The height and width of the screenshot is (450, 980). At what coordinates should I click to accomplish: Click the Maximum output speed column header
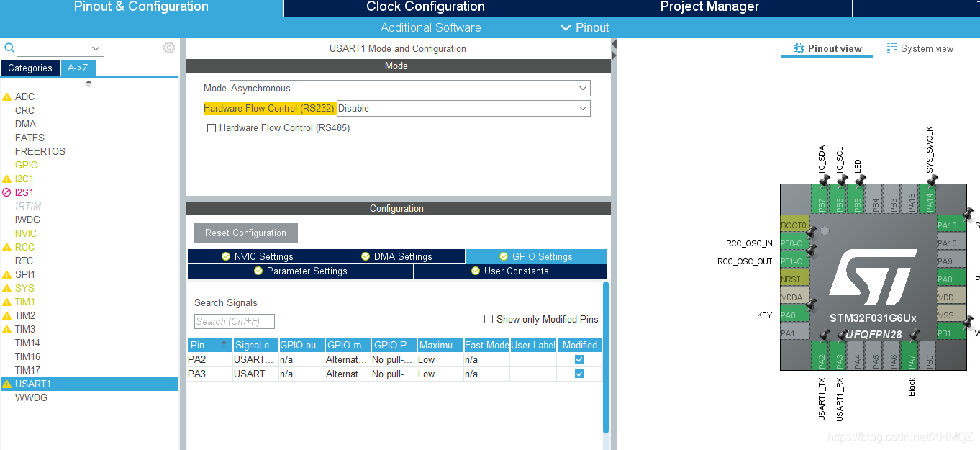(x=440, y=345)
